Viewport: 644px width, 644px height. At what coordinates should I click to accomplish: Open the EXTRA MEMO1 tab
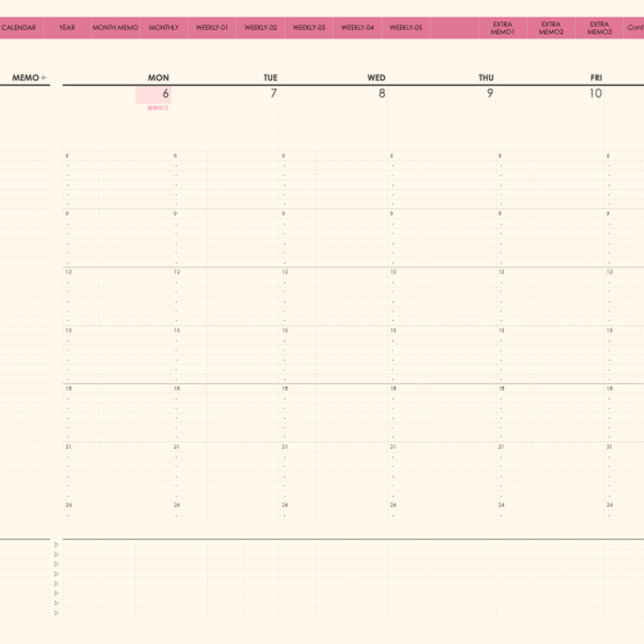click(503, 27)
